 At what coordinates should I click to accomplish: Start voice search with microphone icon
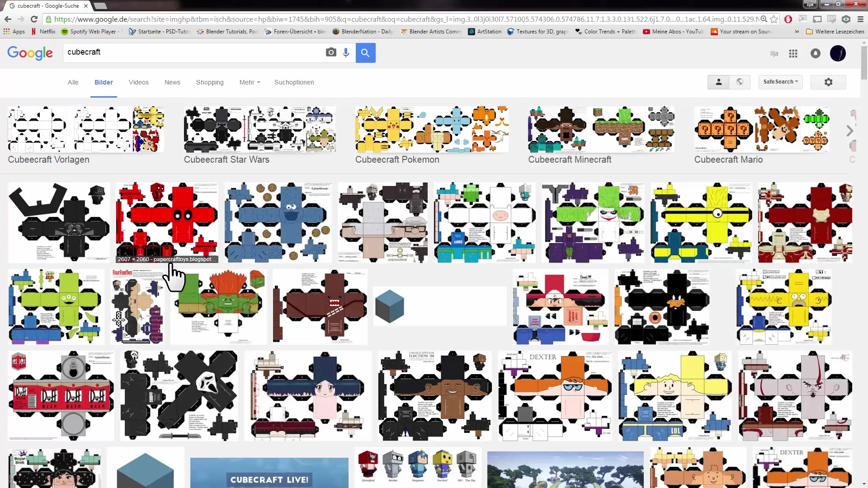[x=346, y=52]
